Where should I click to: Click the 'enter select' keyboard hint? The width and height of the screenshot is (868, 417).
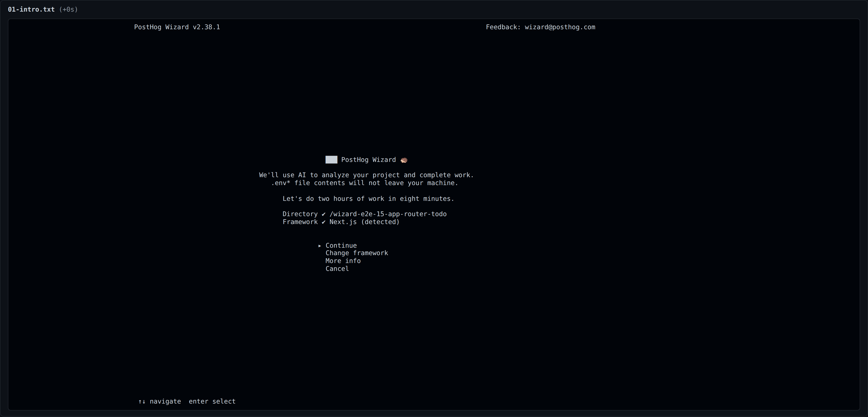(x=212, y=401)
